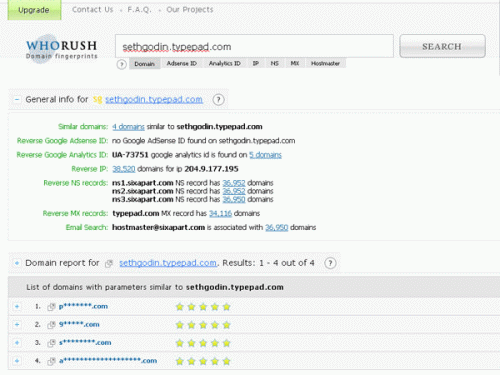
Task: Open ns2.sixapart.com 36,952 domains link
Action: point(234,191)
